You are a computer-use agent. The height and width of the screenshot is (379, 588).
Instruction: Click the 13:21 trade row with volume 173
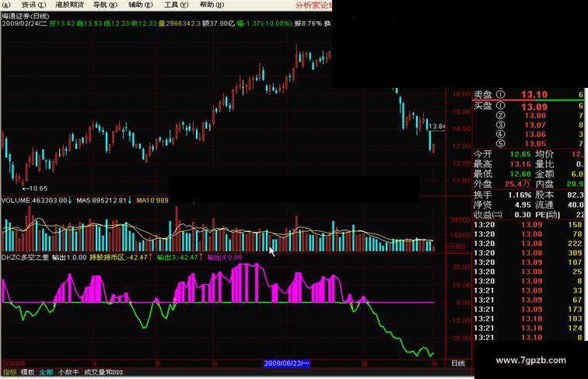pyautogui.click(x=528, y=309)
